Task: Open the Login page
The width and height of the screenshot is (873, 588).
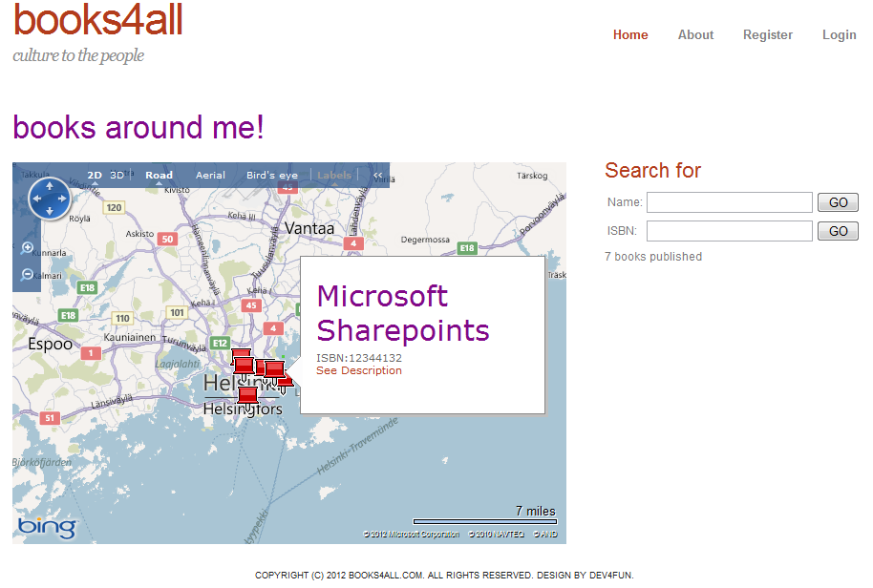Action: (839, 35)
